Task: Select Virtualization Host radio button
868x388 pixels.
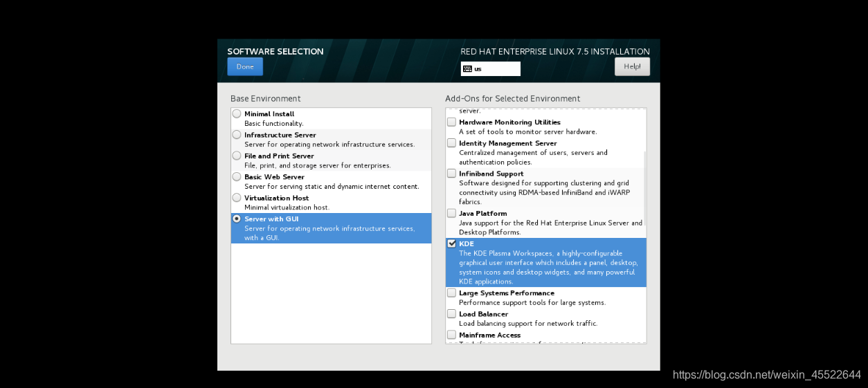Action: (x=237, y=197)
